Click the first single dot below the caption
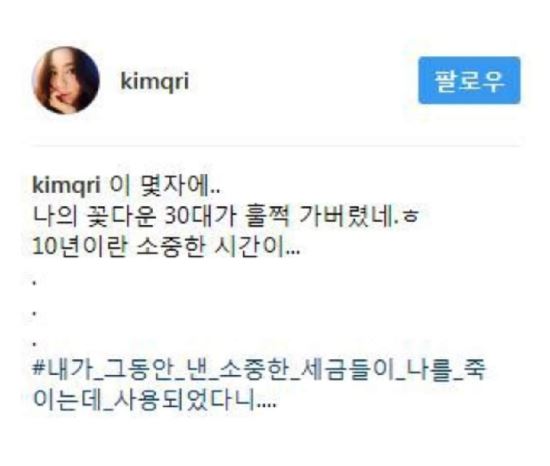 click(34, 282)
